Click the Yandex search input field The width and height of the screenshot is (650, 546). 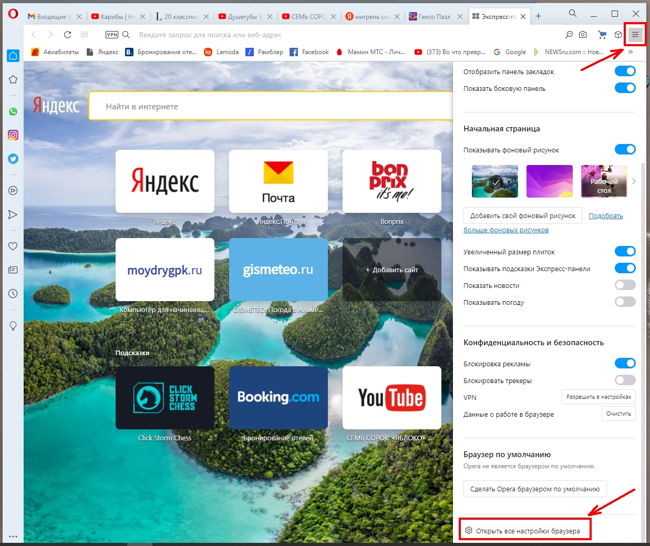[271, 106]
